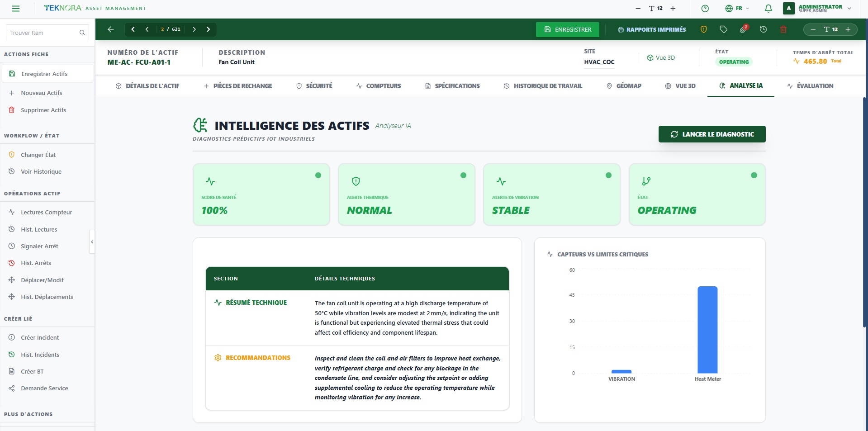Screen dimensions: 868x431
Task: Click the yellow shield status icon
Action: pyautogui.click(x=704, y=29)
